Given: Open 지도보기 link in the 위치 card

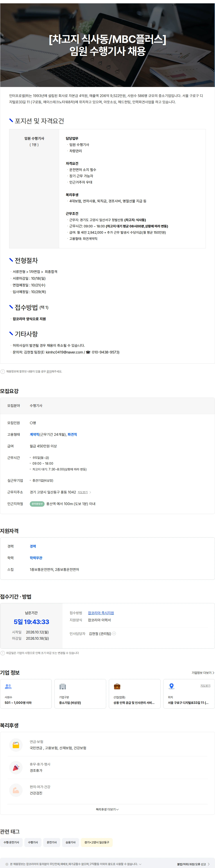Looking at the screenshot, I should click(x=205, y=686).
